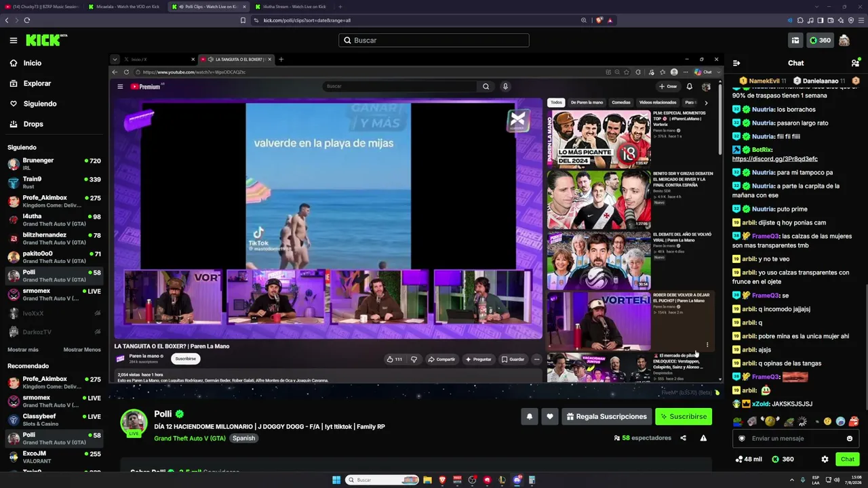The image size is (868, 488).
Task: Focus the Enviar un mensaje chat box
Action: tap(796, 439)
